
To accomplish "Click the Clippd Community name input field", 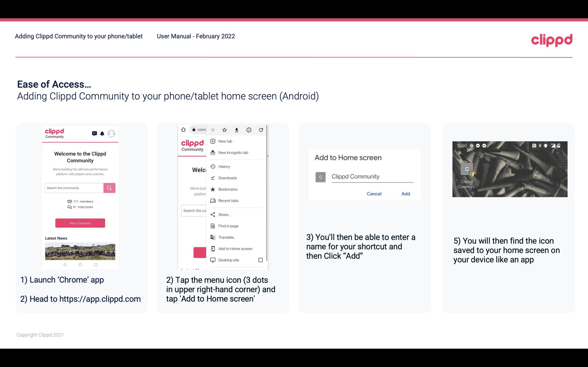I will coord(372,176).
